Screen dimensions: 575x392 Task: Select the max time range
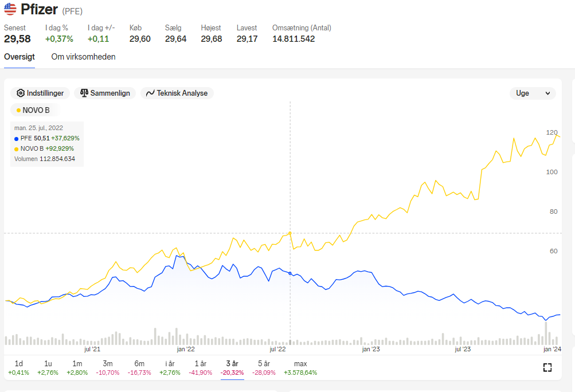[x=300, y=368]
